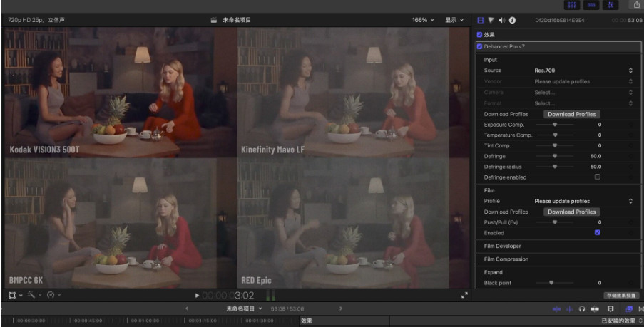
Task: Open the 166% viewer zoom menu
Action: [423, 20]
